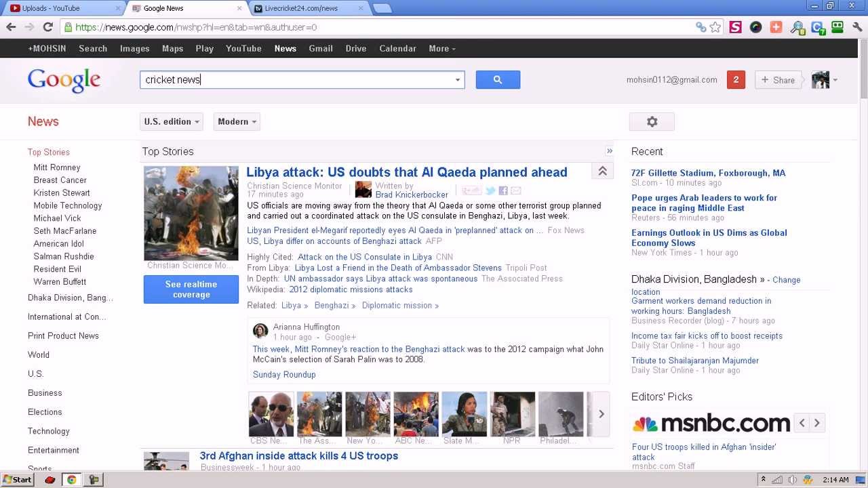868x488 pixels.
Task: Click the blue search magnifier button
Action: 498,79
